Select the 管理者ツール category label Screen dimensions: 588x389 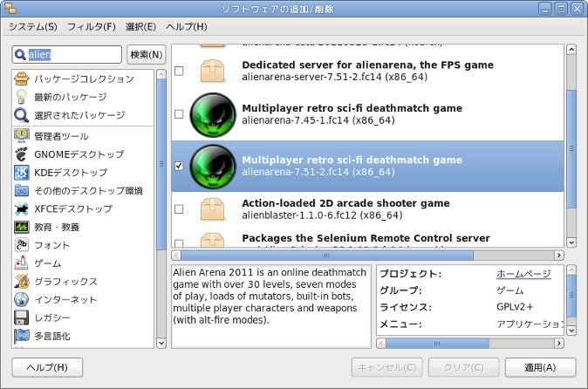(61, 136)
